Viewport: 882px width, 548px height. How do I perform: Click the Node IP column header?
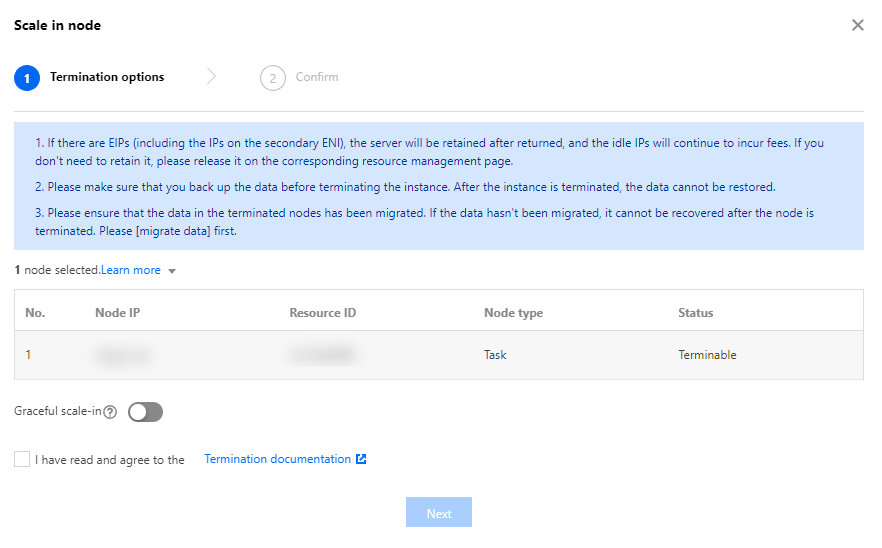click(x=117, y=313)
